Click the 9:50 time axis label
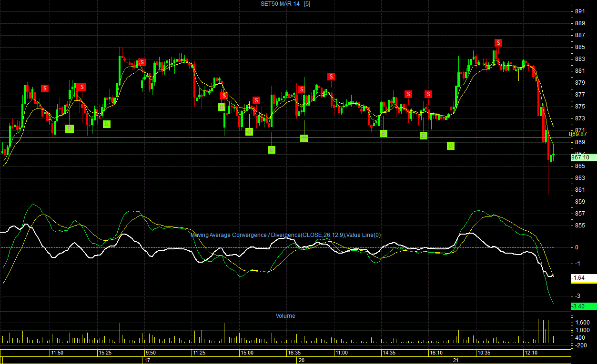 (151, 353)
